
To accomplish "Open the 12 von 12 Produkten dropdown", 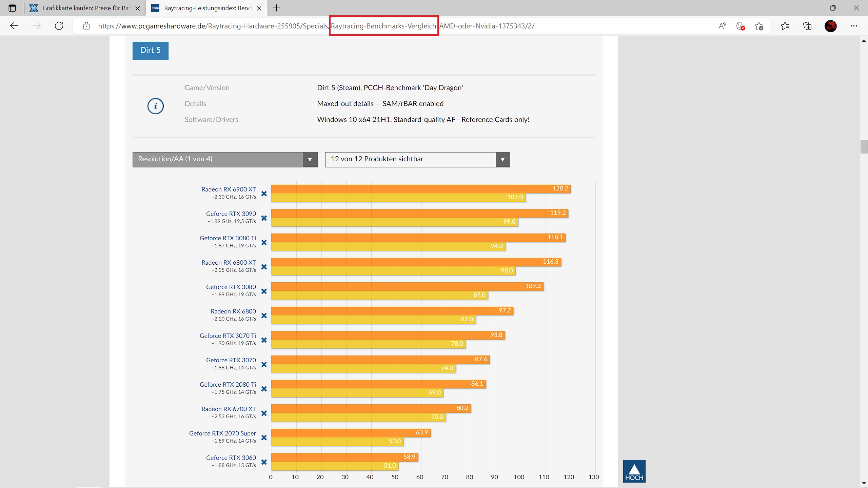I will coord(417,159).
